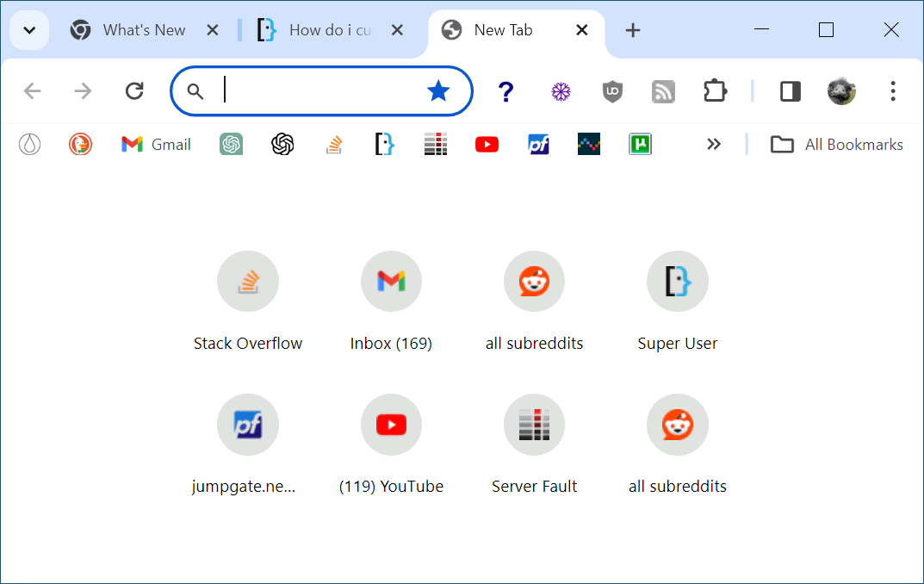Open the uBlock Origin shield extension
This screenshot has height=584, width=924.
pyautogui.click(x=613, y=91)
